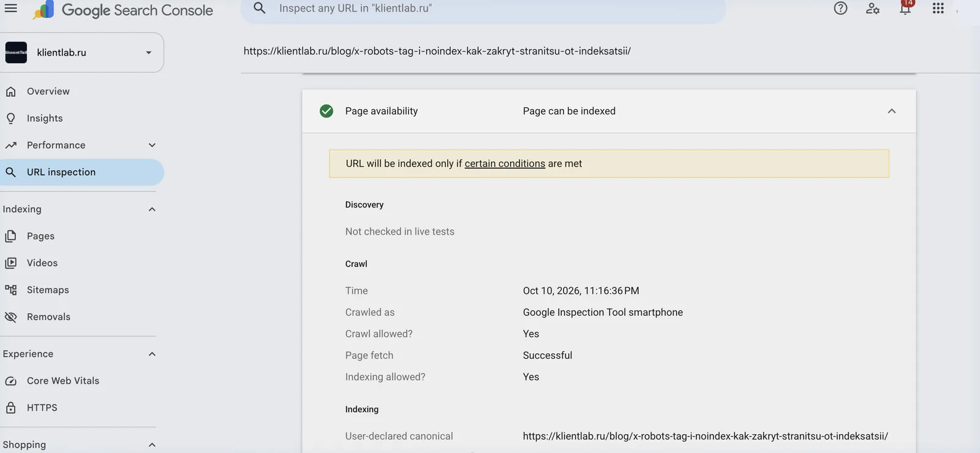Click 'Page can be indexed' status text

pyautogui.click(x=569, y=111)
